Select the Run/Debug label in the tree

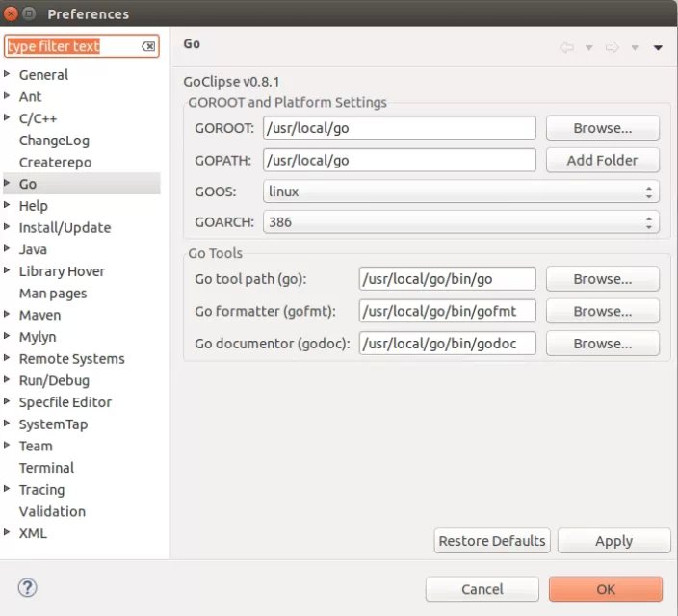pos(55,381)
